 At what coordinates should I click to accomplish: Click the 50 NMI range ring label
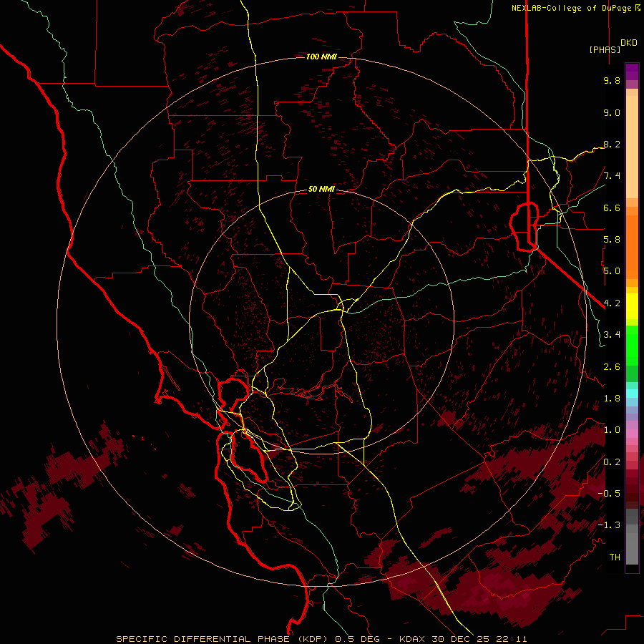pyautogui.click(x=321, y=189)
